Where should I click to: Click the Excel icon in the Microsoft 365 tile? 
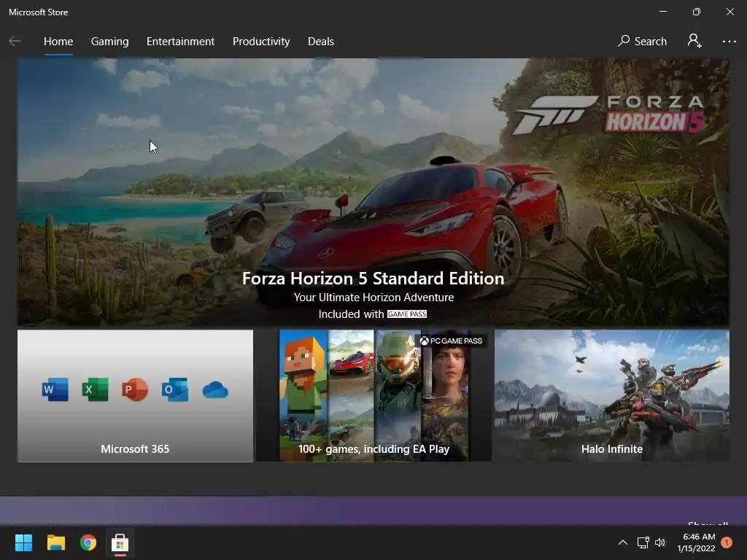95,389
